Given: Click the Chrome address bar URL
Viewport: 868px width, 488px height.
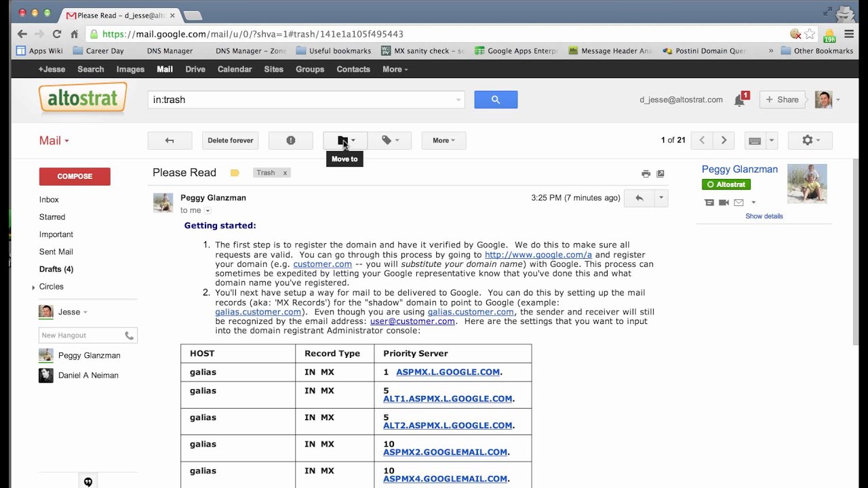Looking at the screenshot, I should (252, 34).
